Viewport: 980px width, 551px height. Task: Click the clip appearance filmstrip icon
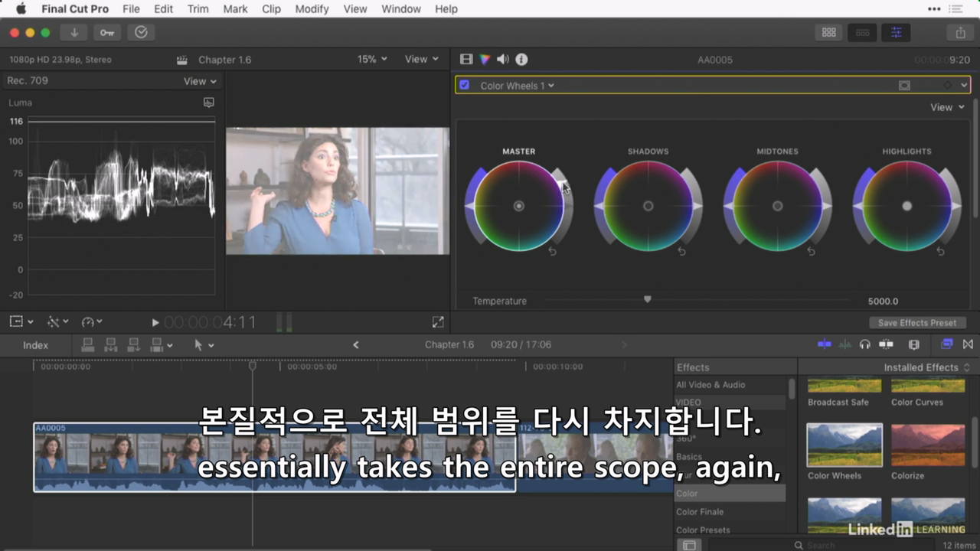click(913, 345)
